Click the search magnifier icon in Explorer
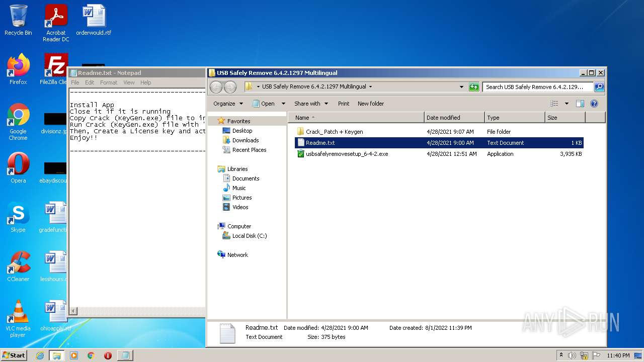 tap(599, 87)
